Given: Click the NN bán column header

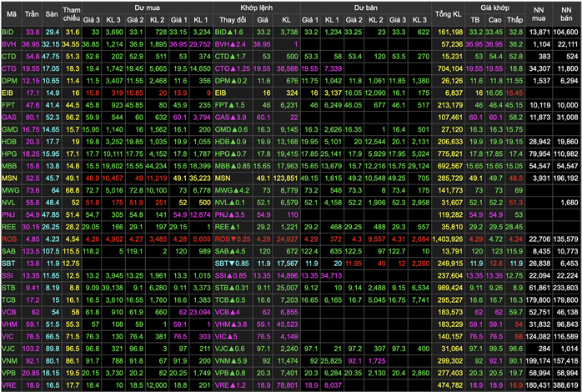Looking at the screenshot, I should 566,14.
